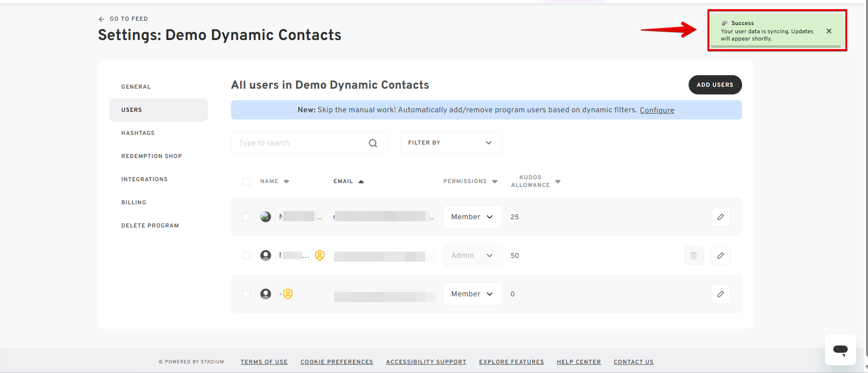Check the first user's row checkbox

[246, 217]
